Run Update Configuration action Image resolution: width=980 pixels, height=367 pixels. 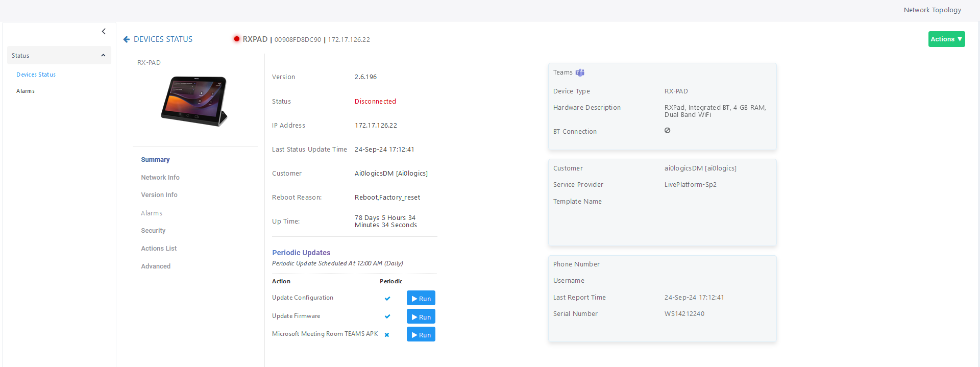tap(421, 298)
